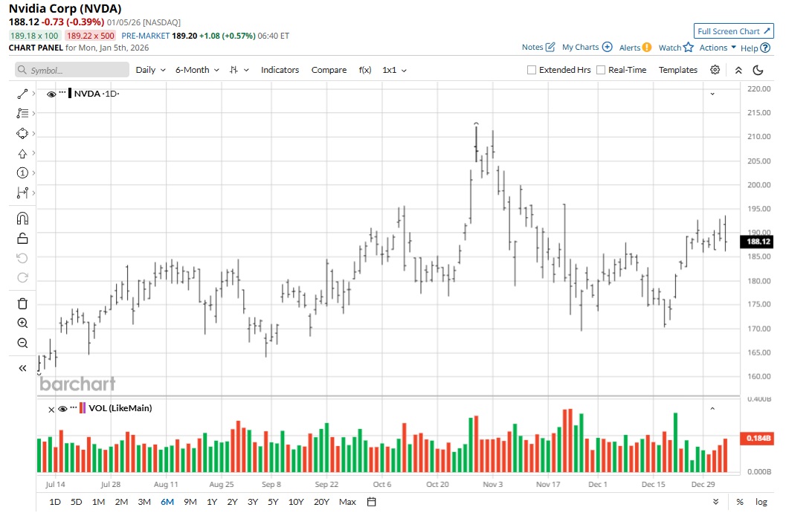Click the 0.184B volume value label
The height and width of the screenshot is (516, 812).
tap(757, 439)
